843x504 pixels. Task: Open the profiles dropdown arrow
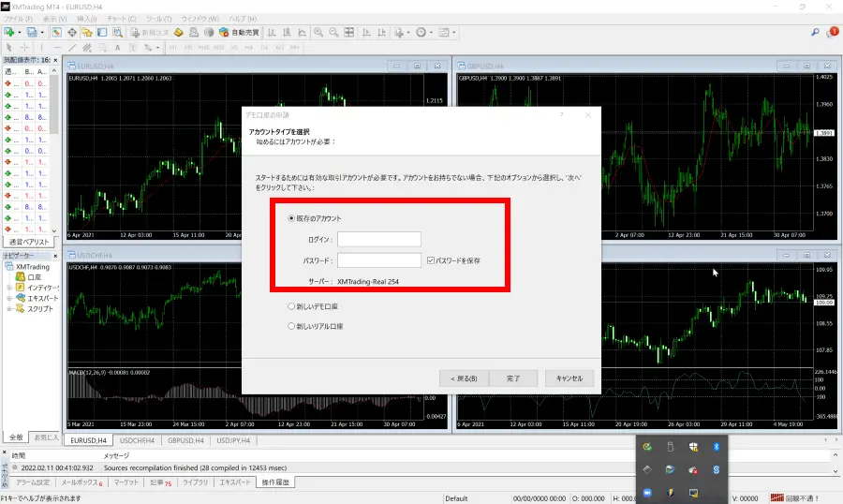point(42,32)
